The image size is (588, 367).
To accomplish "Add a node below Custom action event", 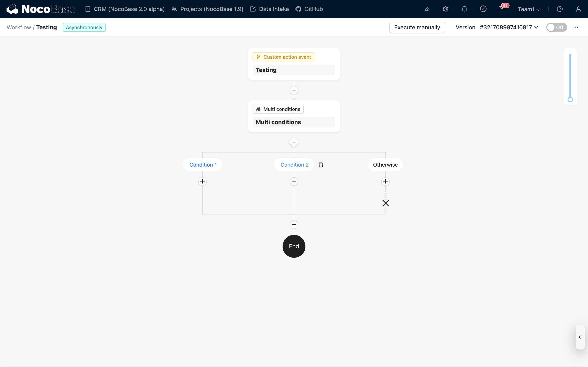I will [x=294, y=90].
